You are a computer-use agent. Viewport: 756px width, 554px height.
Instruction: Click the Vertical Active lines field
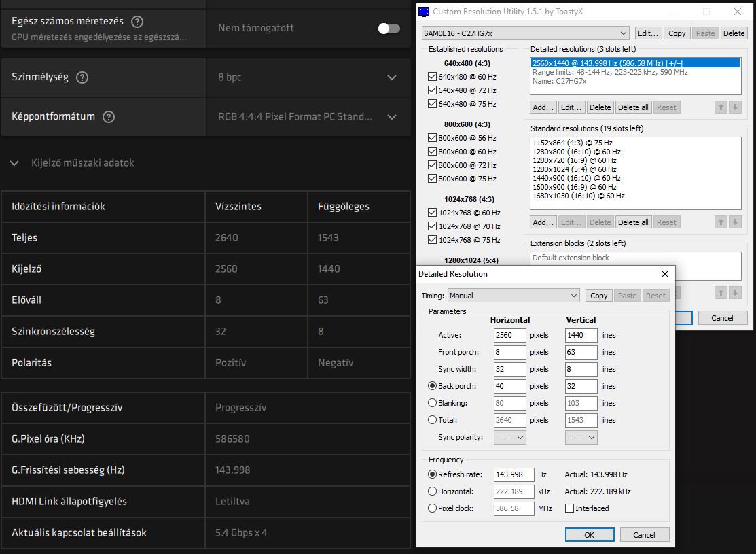pyautogui.click(x=581, y=335)
